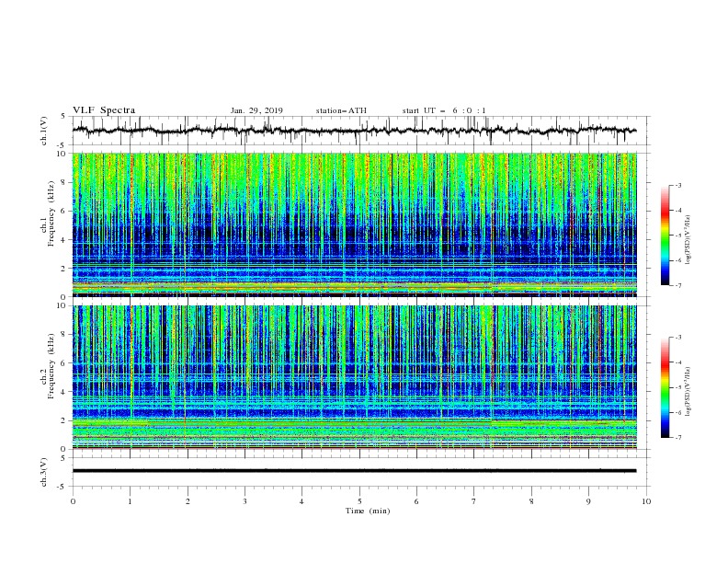Click time axis tick label '4'
Image resolution: width=728 pixels, height=563 pixels.
click(x=301, y=501)
